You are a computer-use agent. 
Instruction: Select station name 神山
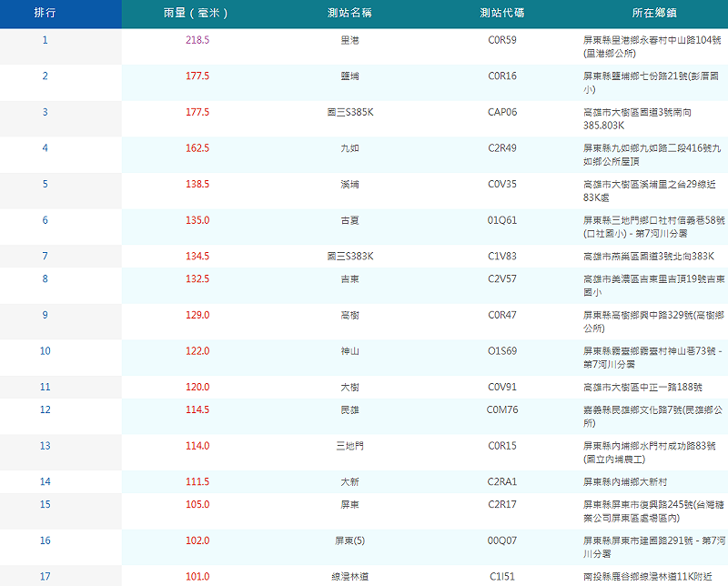click(350, 351)
